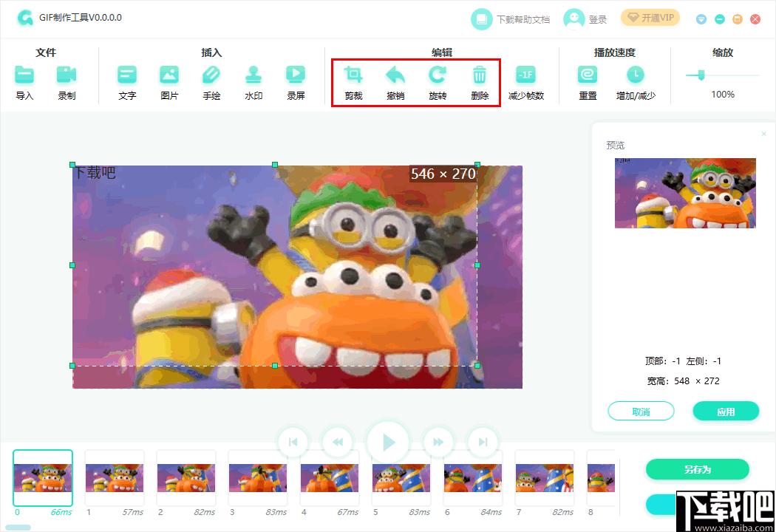Select frame 4 thumbnail in timeline
The width and height of the screenshot is (776, 532).
click(330, 478)
